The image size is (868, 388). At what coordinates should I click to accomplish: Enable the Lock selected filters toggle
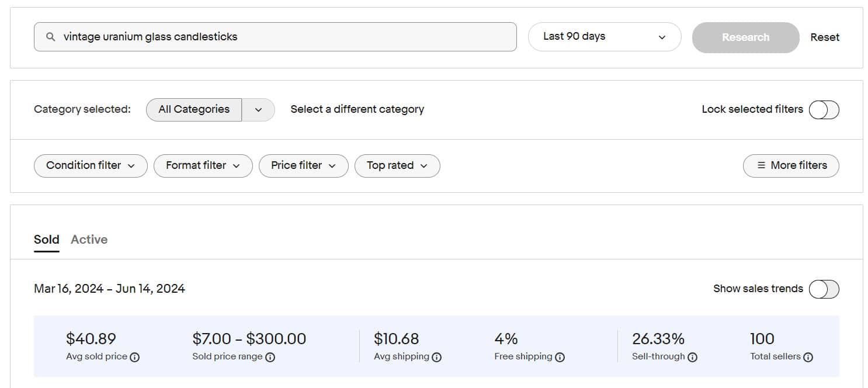(x=824, y=110)
